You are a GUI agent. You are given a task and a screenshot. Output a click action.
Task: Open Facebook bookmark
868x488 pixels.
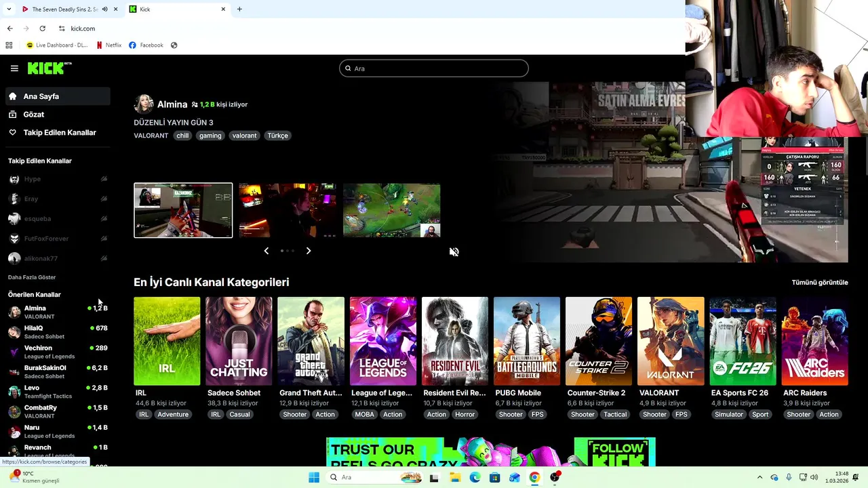tap(146, 45)
